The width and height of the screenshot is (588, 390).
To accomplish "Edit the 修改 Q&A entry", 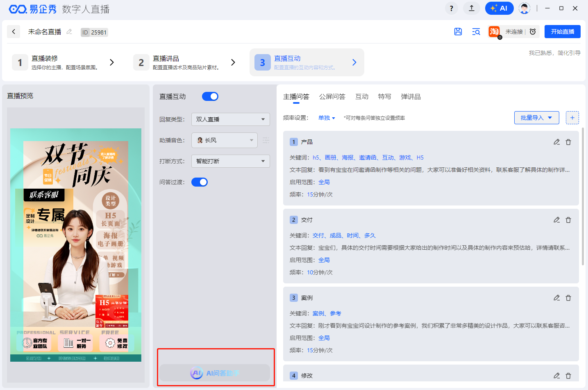I will pos(556,376).
